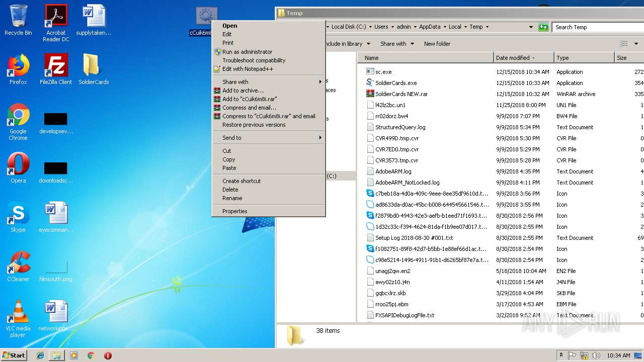
Task: Click the Users breadcrumb in address bar
Action: click(381, 27)
